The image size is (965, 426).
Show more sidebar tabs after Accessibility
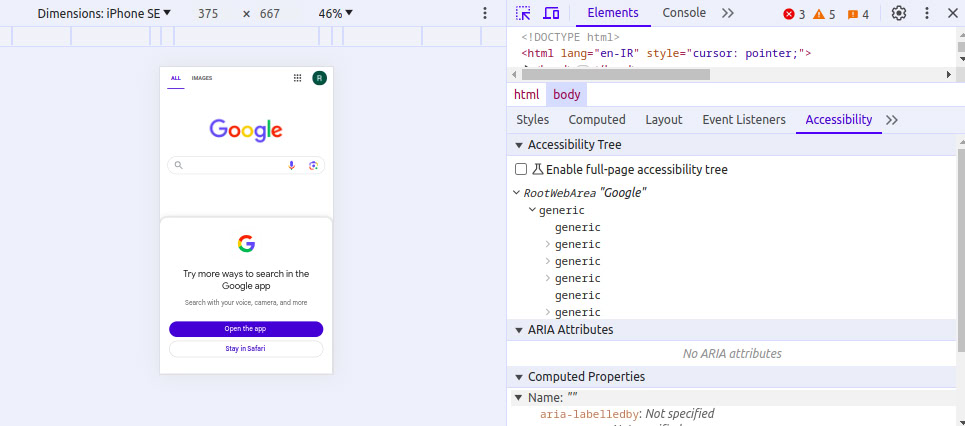[x=892, y=120]
